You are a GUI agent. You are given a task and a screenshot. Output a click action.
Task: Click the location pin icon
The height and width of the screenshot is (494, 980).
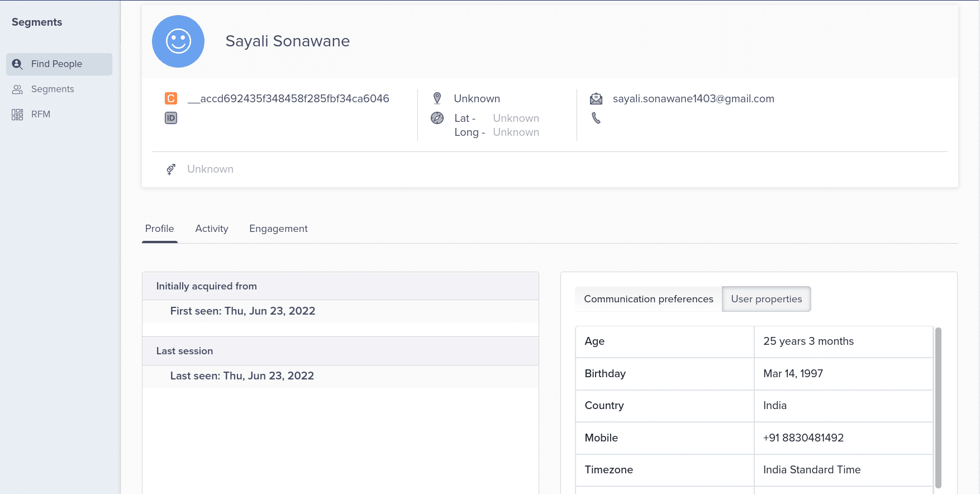point(437,98)
